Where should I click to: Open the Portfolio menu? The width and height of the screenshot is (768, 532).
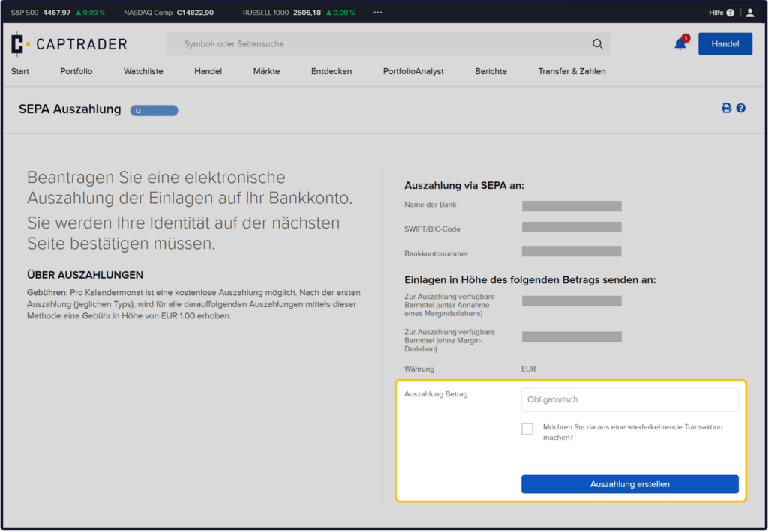[76, 71]
